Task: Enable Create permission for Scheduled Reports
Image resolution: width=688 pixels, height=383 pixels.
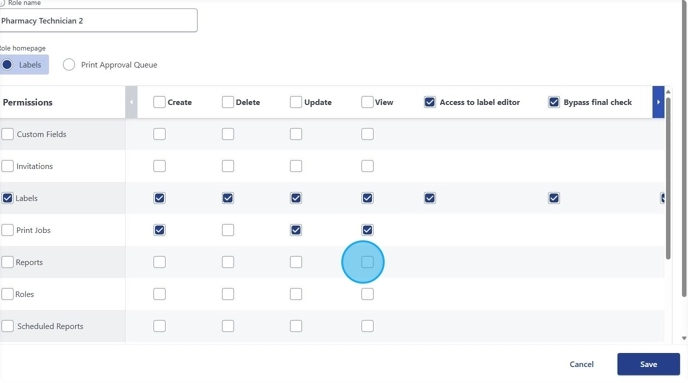Action: [x=159, y=326]
